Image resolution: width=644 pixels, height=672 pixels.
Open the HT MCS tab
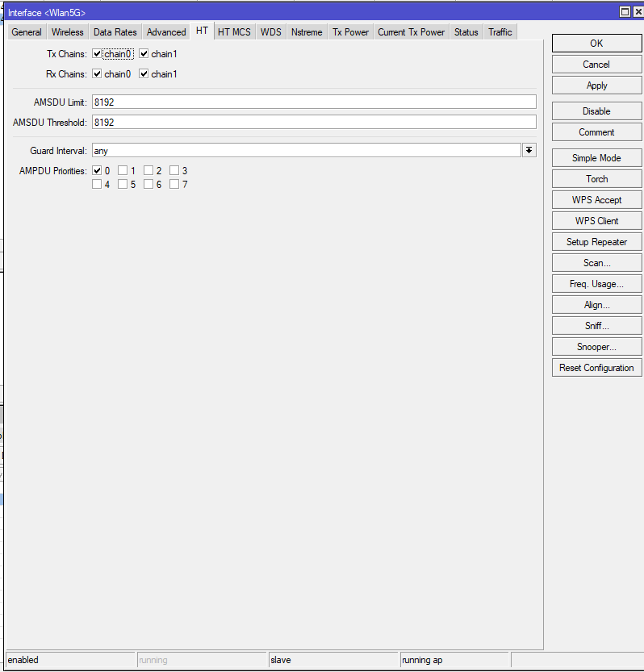click(234, 32)
